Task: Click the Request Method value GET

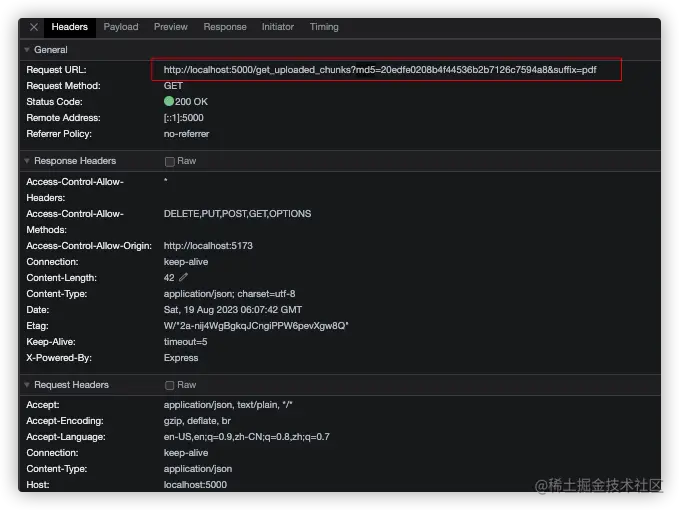Action: click(173, 86)
